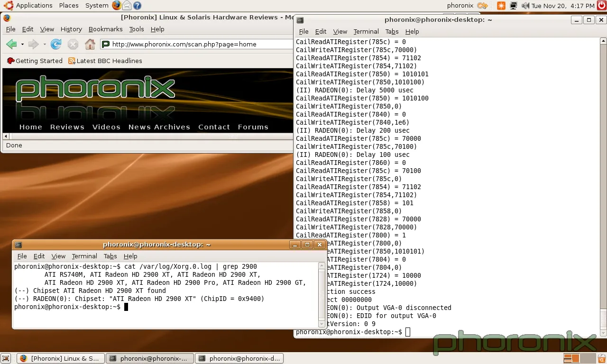Switch to second phoronix@phoronix-d terminal taskbar button
This screenshot has height=364, width=607.
(x=239, y=358)
